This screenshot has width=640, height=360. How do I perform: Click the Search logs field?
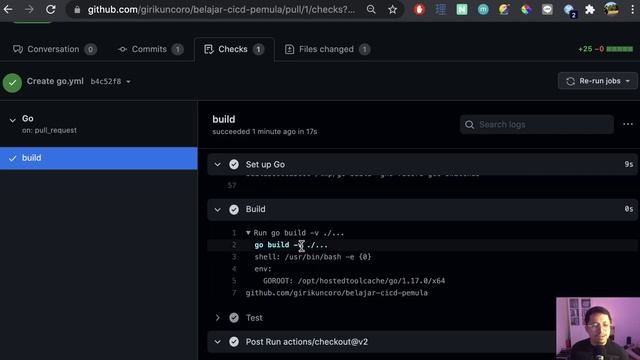(536, 124)
